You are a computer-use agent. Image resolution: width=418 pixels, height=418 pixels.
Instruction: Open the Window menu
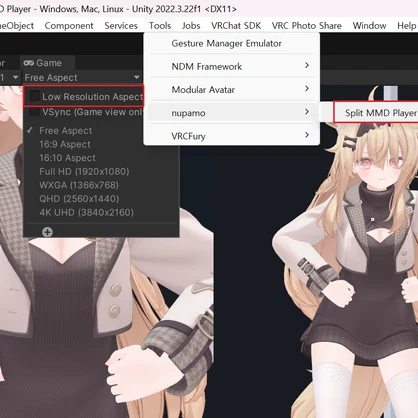pos(369,26)
